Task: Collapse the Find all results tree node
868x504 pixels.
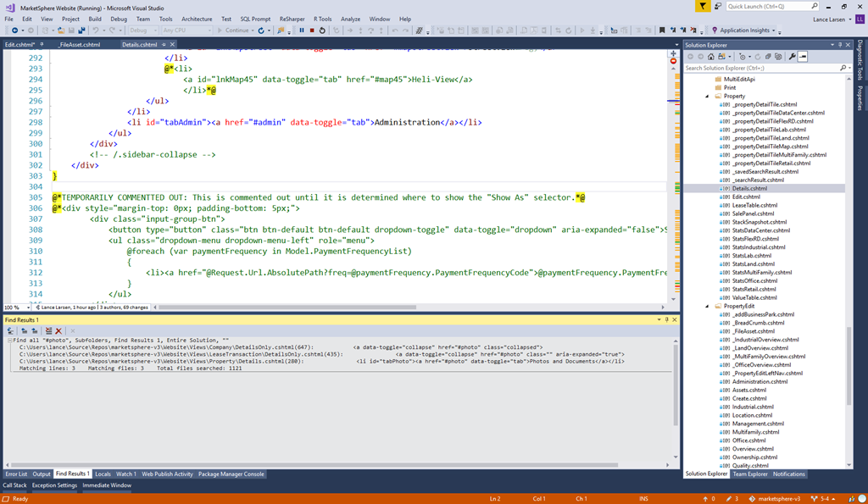Action: coord(10,341)
